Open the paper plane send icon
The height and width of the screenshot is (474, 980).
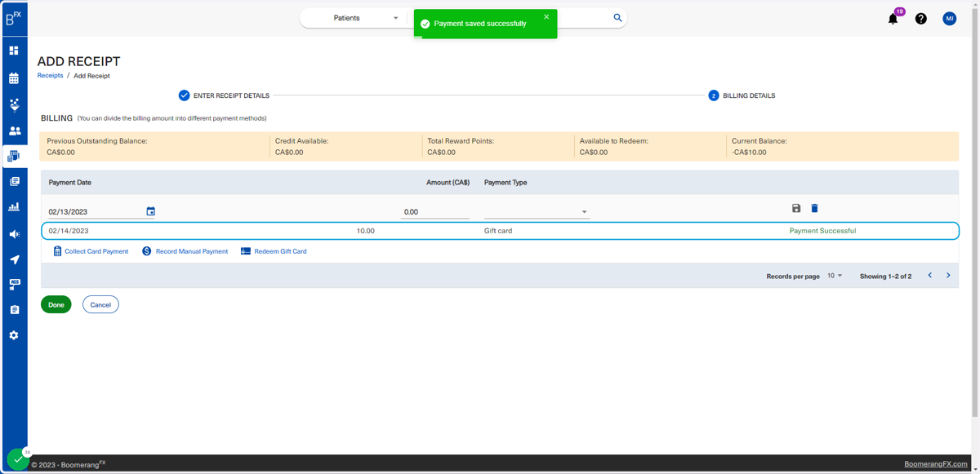(x=14, y=259)
